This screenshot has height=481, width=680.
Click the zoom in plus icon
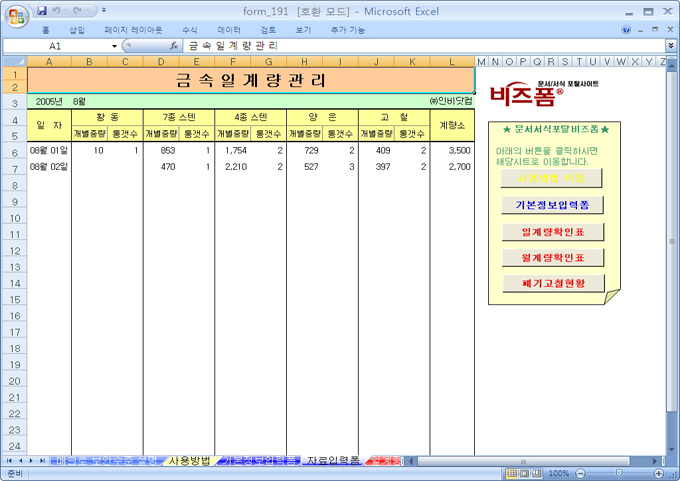click(x=658, y=473)
